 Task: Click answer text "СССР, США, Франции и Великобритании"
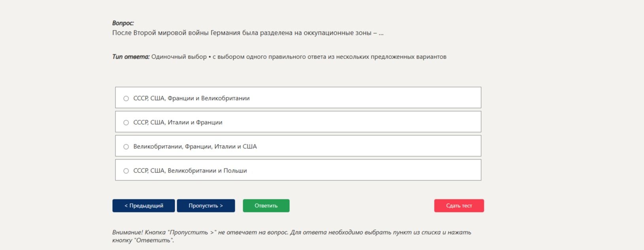[191, 98]
